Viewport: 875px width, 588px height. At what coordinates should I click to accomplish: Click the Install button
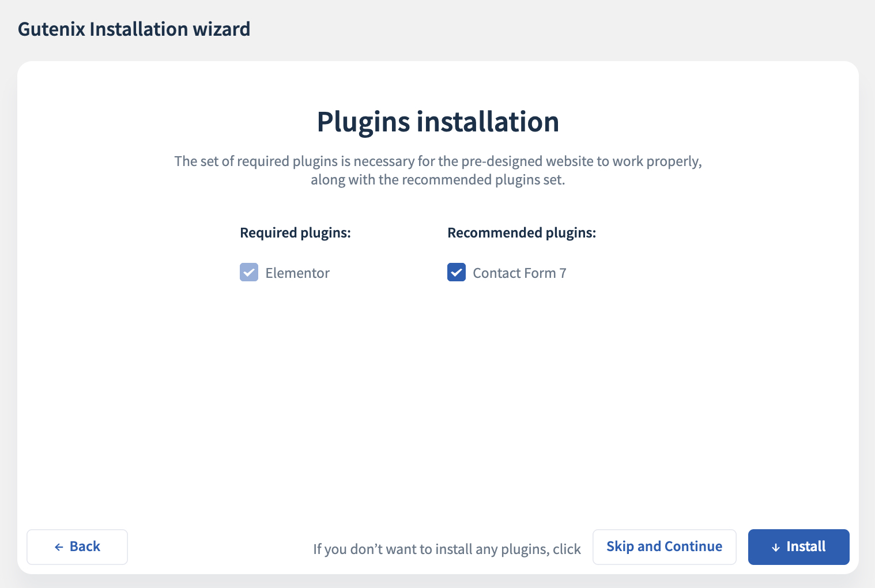coord(798,546)
